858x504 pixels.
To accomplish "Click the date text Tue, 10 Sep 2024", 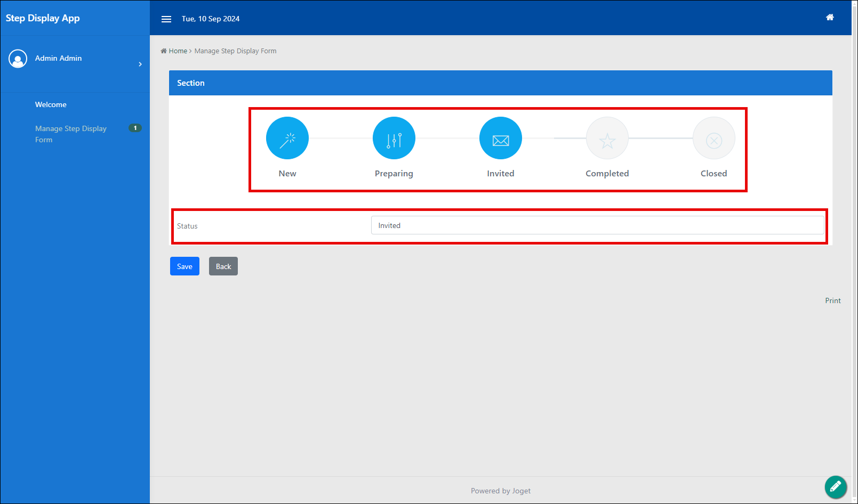I will pyautogui.click(x=211, y=19).
